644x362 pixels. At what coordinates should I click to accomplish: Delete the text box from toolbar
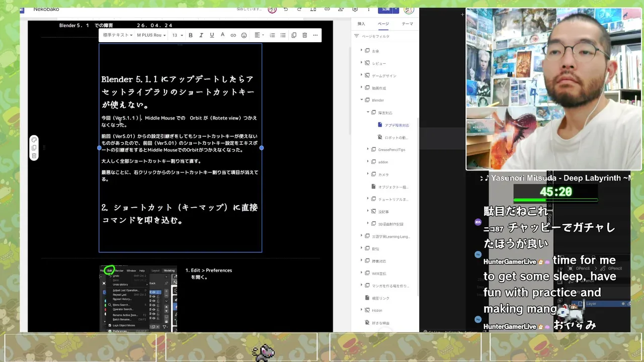tap(304, 35)
